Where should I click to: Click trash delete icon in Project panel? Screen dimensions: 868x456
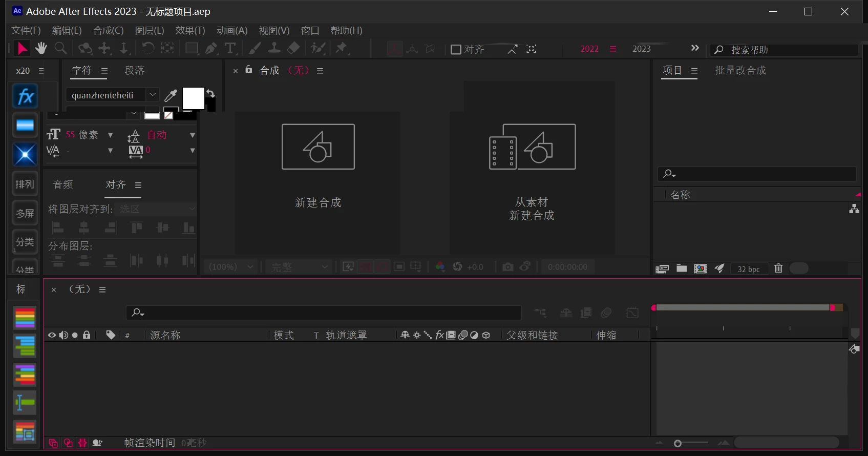(x=778, y=268)
